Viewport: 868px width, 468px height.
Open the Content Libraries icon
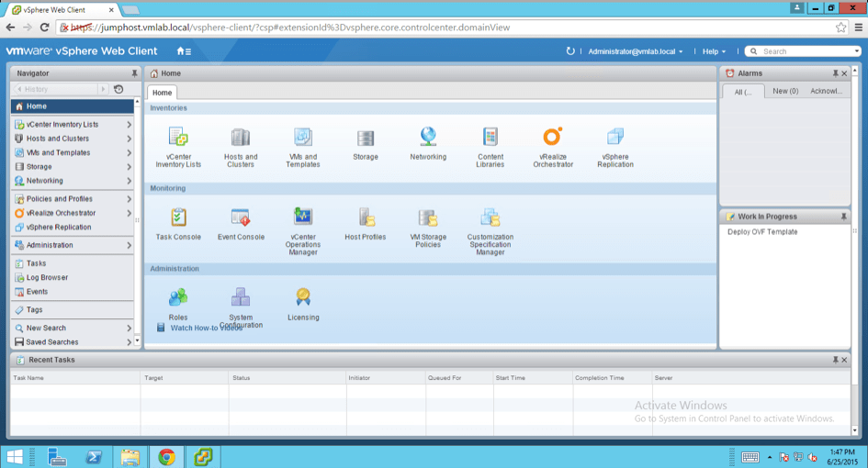pyautogui.click(x=490, y=138)
